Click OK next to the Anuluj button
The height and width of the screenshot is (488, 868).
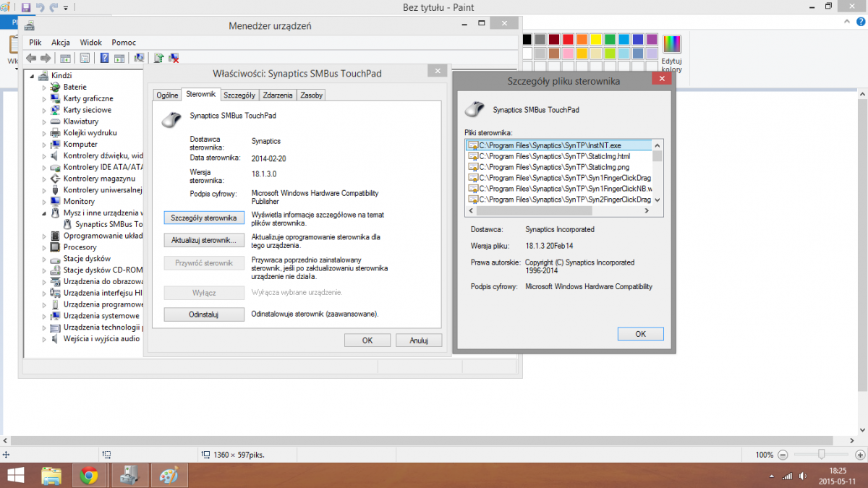point(367,340)
